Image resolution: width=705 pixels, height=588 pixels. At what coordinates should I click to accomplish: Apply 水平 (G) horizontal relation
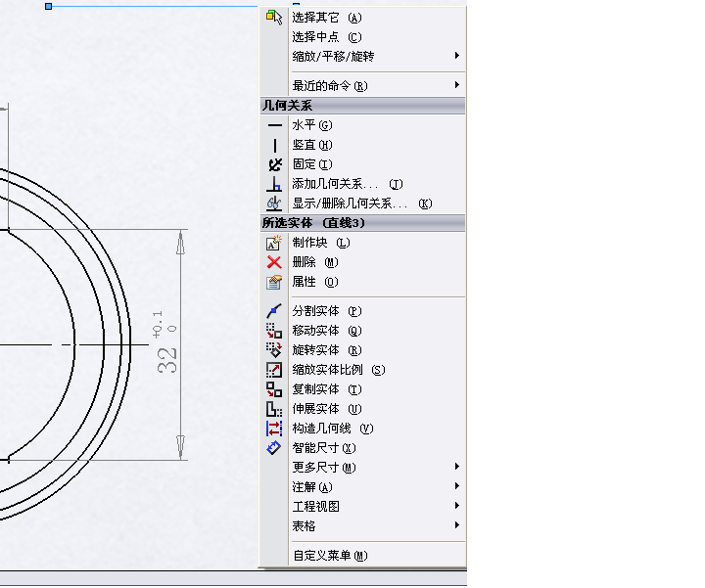363,125
